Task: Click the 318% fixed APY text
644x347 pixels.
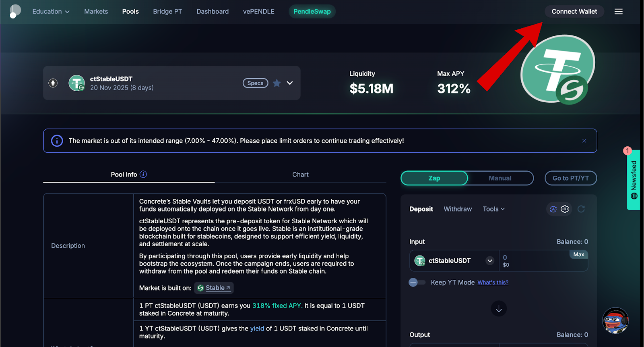Action: point(277,305)
